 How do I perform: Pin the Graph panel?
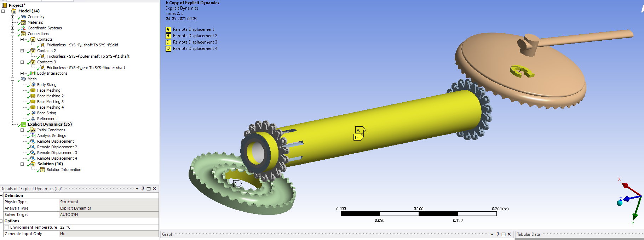click(498, 234)
